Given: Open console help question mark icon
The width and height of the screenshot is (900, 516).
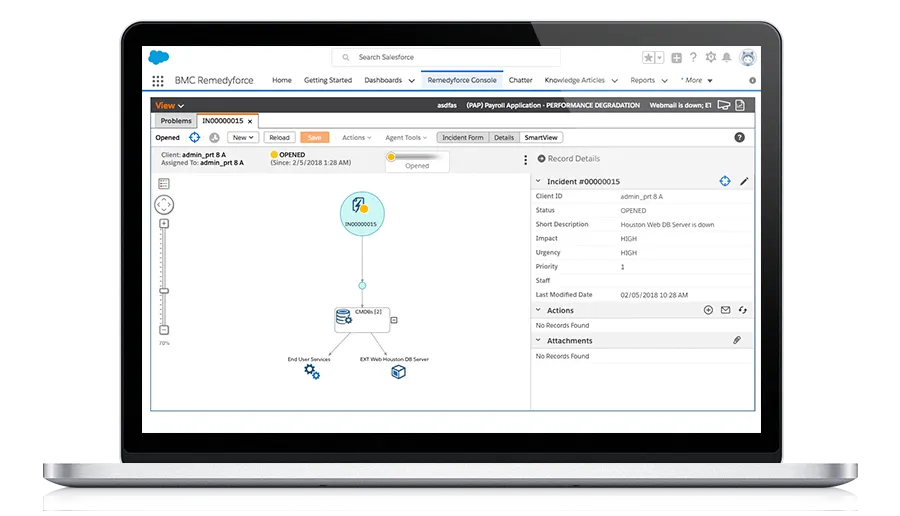Looking at the screenshot, I should coord(739,137).
